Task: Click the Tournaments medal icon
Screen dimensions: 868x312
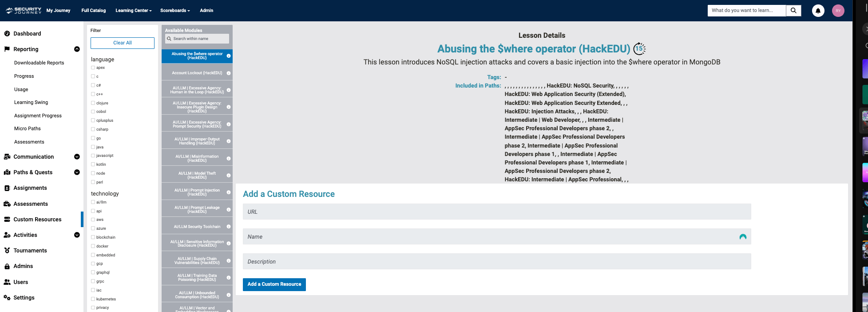Action: pos(7,250)
